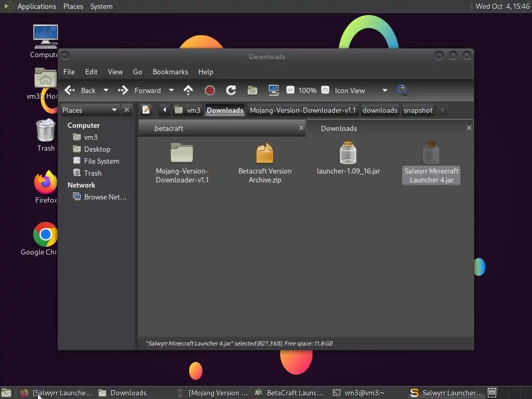This screenshot has width=532, height=399.
Task: Open Desktop in the Places sidebar
Action: click(91, 149)
